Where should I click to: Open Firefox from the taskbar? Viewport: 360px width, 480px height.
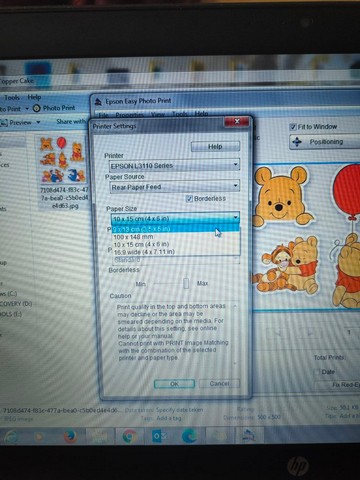click(x=70, y=436)
